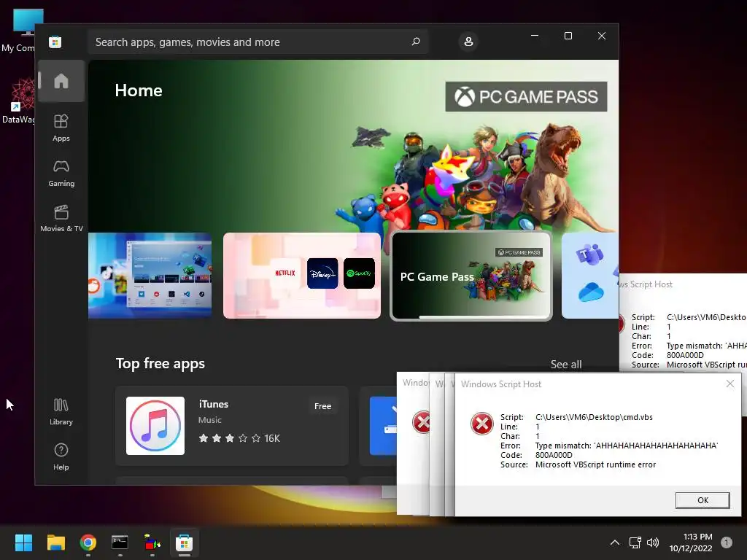Click Free button on iTunes card
This screenshot has width=747, height=560.
click(322, 406)
